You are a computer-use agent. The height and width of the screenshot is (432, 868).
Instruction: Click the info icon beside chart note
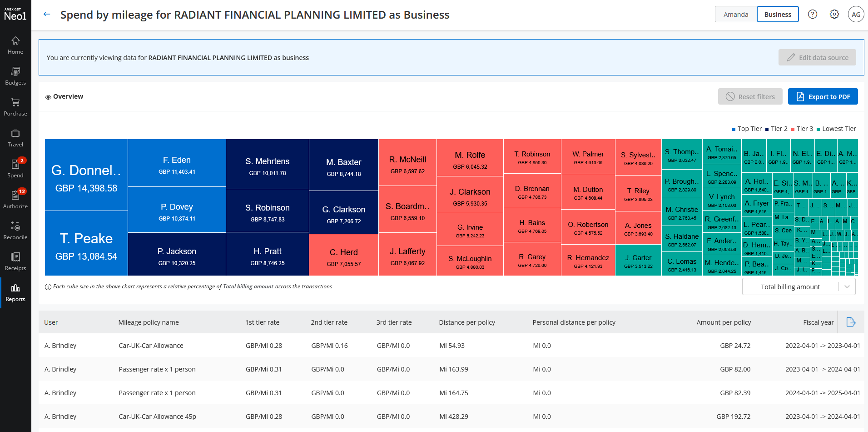point(48,286)
